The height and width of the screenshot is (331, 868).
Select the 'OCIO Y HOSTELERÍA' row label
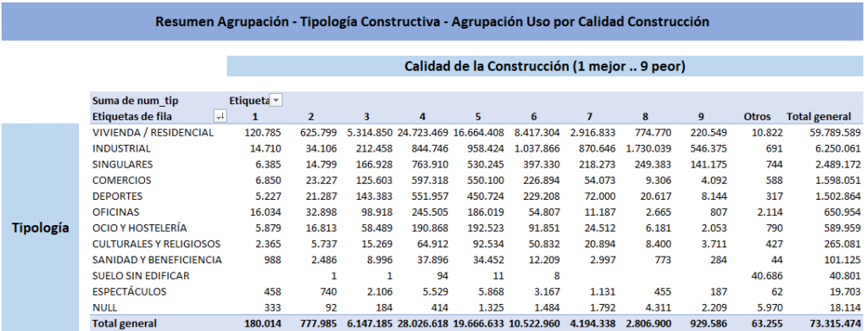139,229
